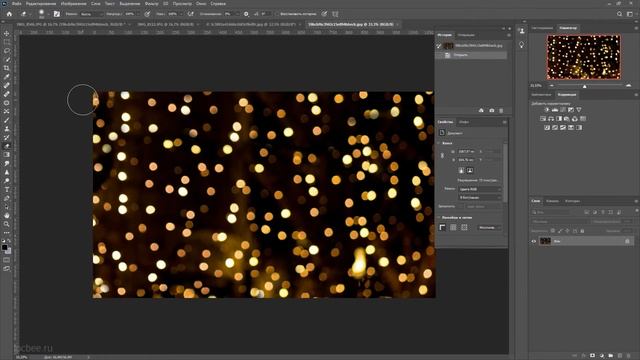This screenshot has width=640, height=360.
Task: Click zoom-out icon in Navigator
Action: tap(552, 86)
